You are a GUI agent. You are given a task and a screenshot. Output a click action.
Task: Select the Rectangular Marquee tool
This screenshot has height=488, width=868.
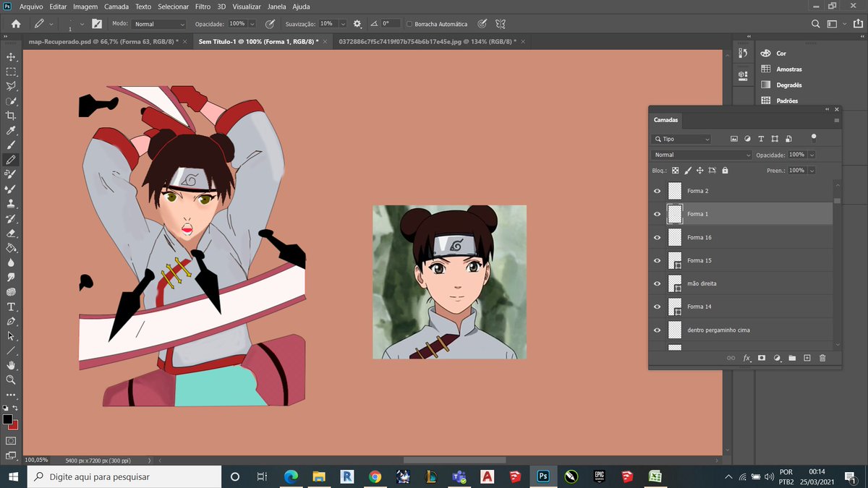11,72
